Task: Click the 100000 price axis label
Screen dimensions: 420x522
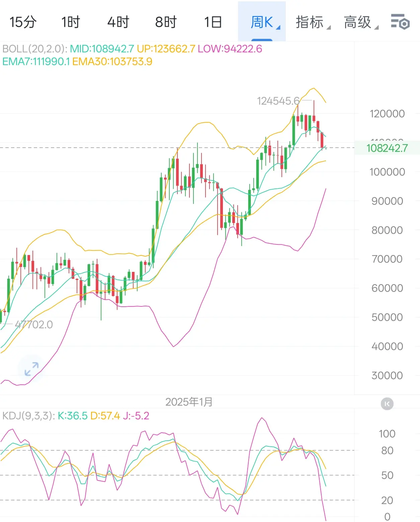Action: (387, 172)
